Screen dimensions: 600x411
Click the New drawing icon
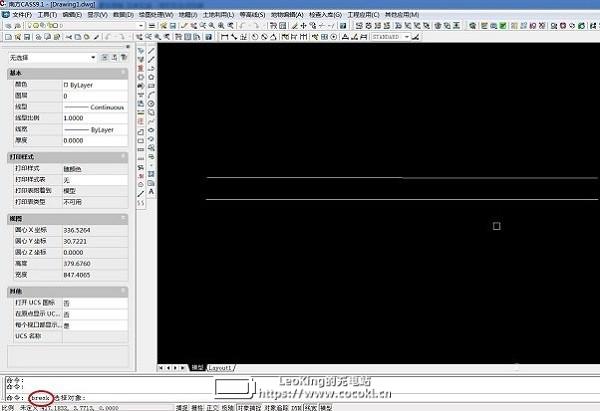click(x=8, y=37)
